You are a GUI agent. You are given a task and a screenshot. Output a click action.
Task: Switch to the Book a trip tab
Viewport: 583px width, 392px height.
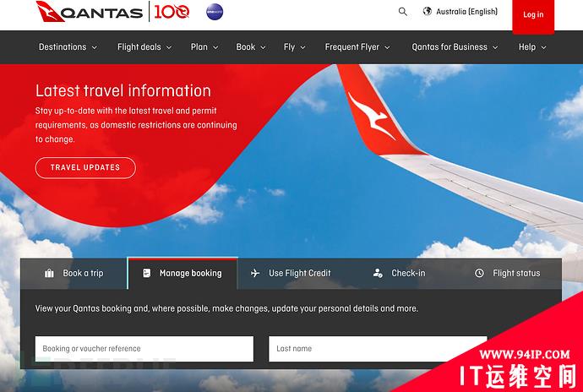tap(74, 274)
